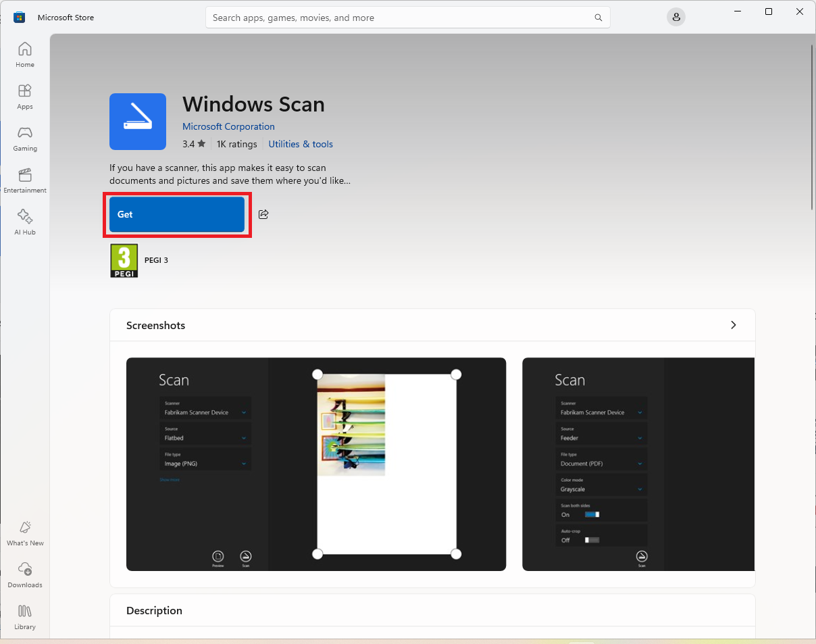Open the Utilities & tools category link
The image size is (816, 644).
tap(301, 144)
